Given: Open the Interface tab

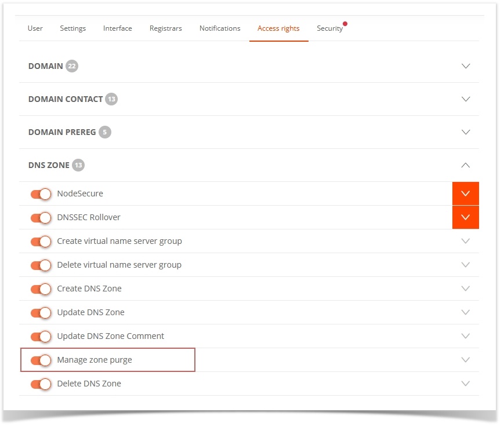Looking at the screenshot, I should (118, 28).
